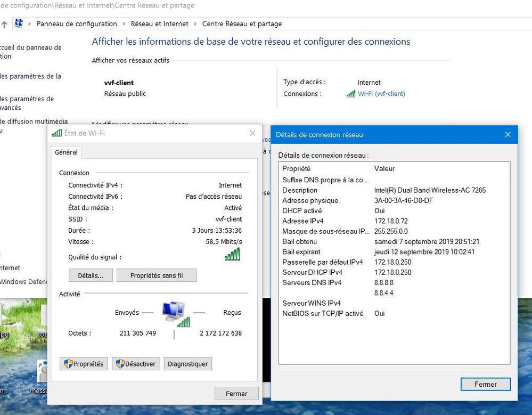Screen dimensions: 532x415
Task: Close the État de Wi-Fi dialog with X
Action: (x=252, y=133)
